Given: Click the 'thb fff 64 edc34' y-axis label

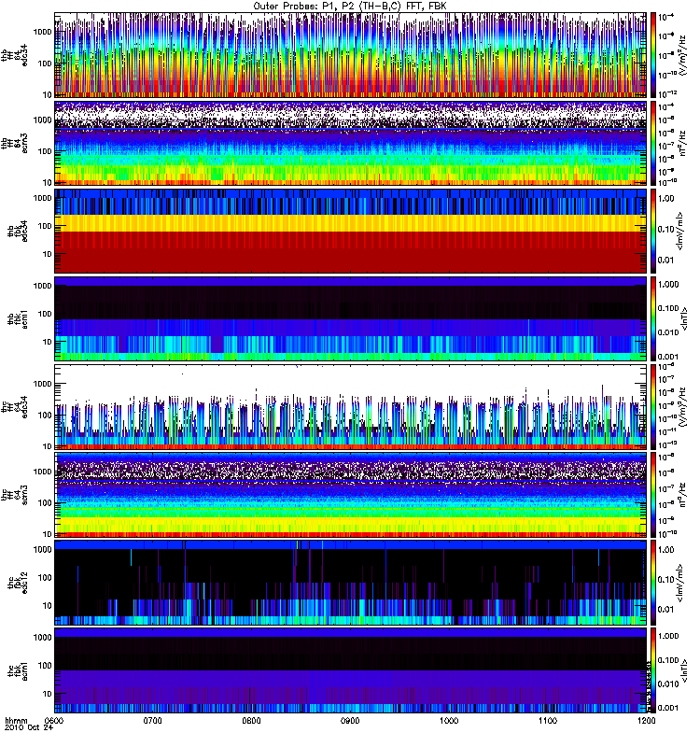Looking at the screenshot, I should pos(14,55).
